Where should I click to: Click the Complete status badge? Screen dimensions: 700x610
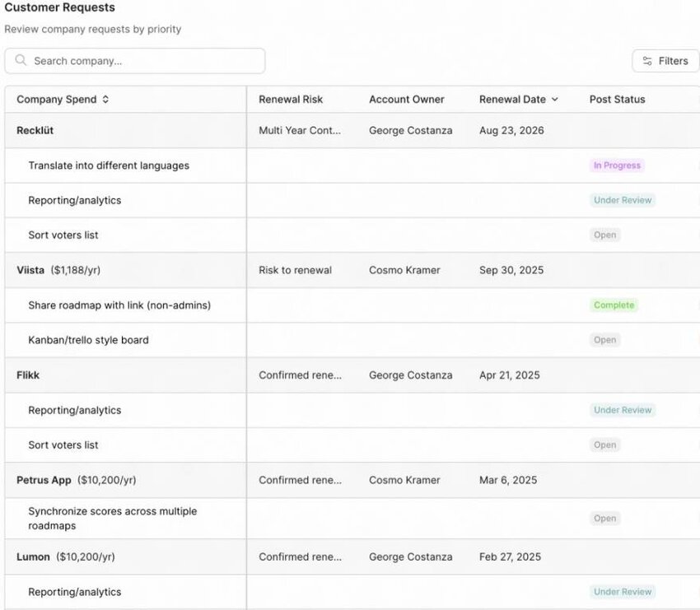(614, 305)
